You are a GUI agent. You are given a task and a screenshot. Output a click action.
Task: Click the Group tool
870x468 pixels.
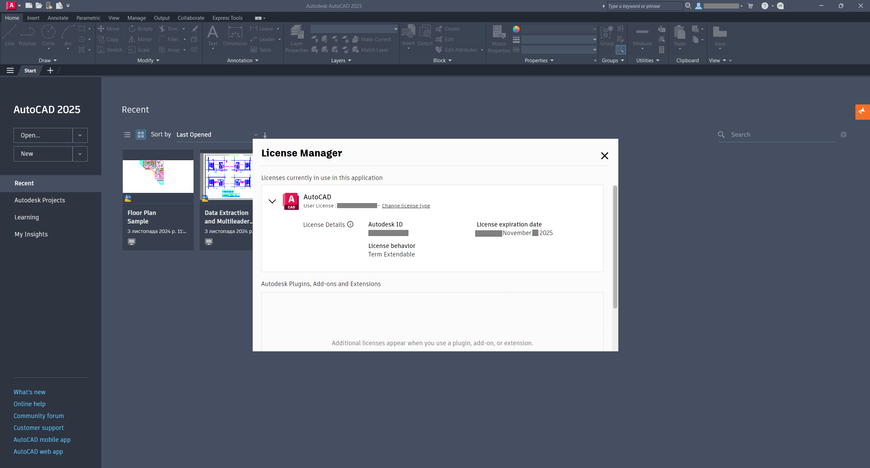pyautogui.click(x=607, y=36)
